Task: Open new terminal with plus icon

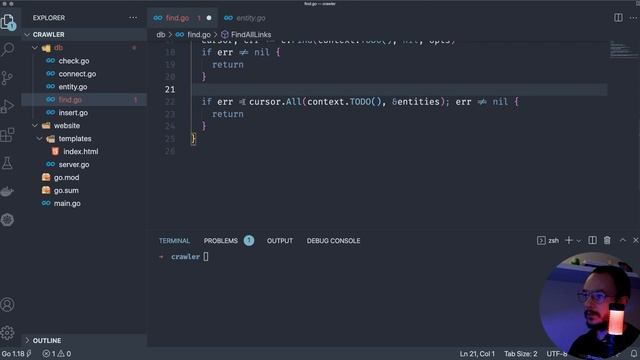Action: [x=569, y=240]
